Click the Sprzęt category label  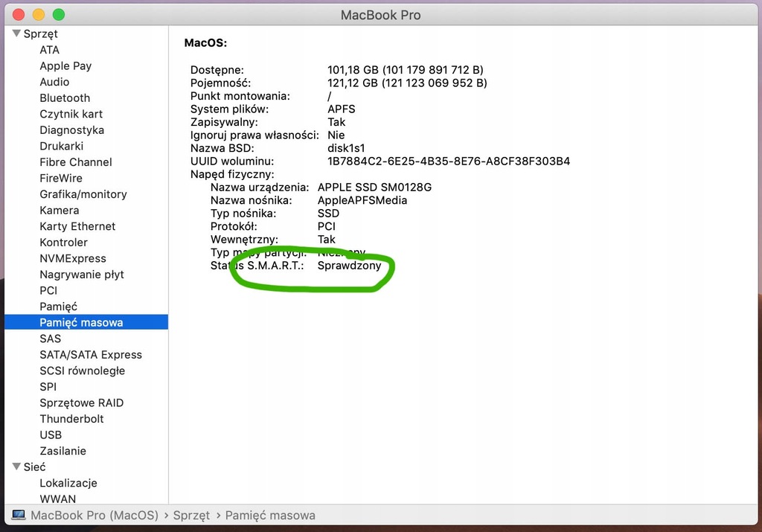tap(41, 33)
